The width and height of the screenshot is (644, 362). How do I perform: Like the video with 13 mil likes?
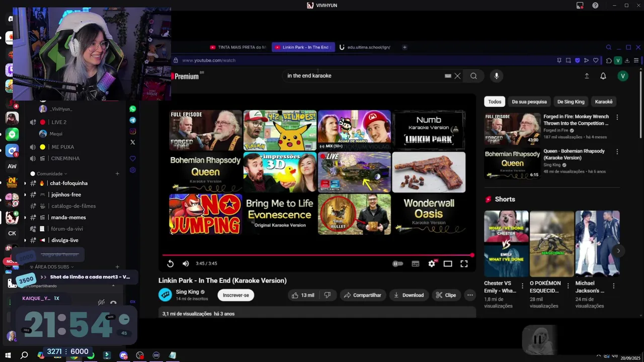(303, 295)
